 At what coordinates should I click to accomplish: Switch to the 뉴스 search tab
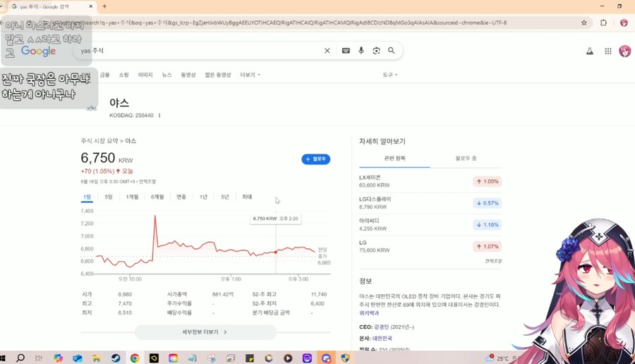pyautogui.click(x=167, y=75)
